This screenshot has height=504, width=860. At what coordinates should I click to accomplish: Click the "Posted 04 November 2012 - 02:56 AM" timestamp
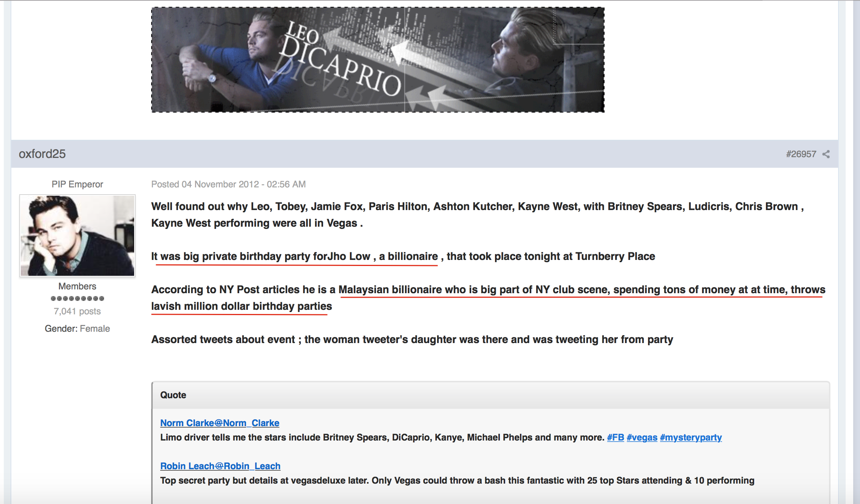[x=228, y=184]
